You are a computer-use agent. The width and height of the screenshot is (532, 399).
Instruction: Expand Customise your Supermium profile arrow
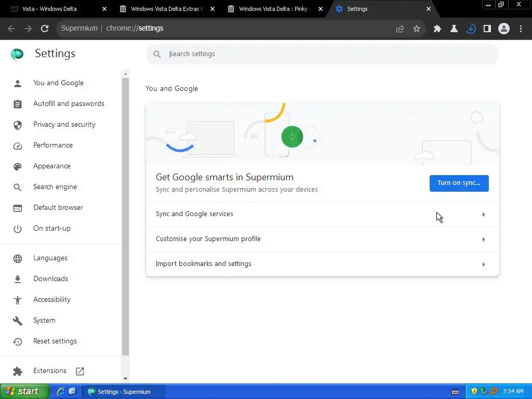click(x=484, y=240)
